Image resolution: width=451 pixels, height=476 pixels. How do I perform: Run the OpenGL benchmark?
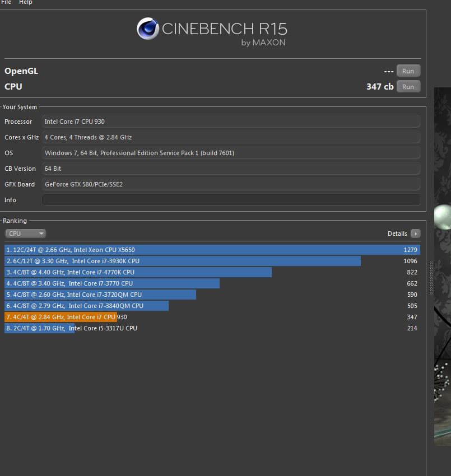[x=408, y=71]
